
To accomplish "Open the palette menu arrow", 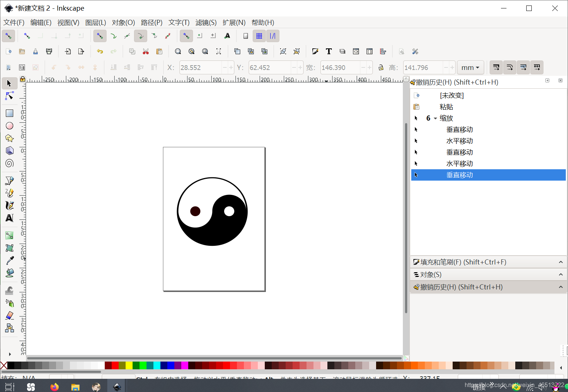I will (561, 367).
